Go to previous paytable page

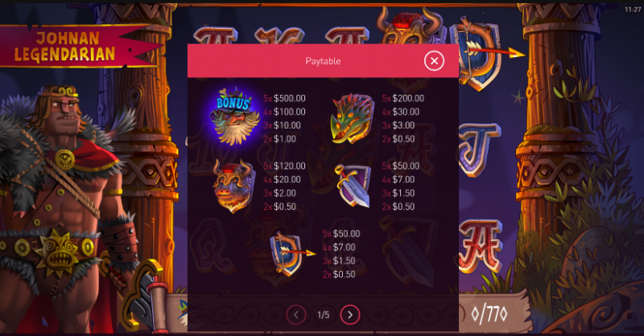[296, 314]
